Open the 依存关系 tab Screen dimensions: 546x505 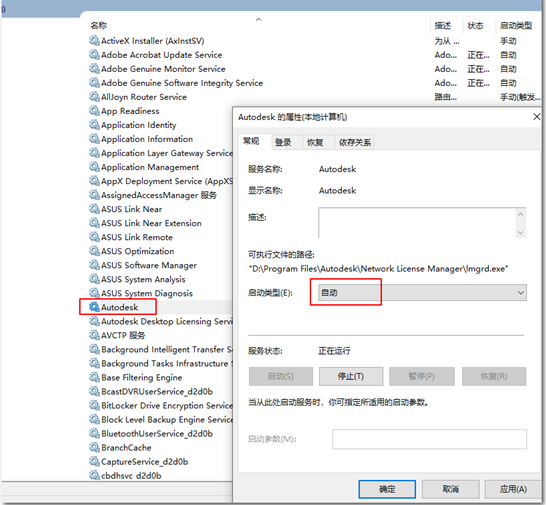click(x=354, y=142)
